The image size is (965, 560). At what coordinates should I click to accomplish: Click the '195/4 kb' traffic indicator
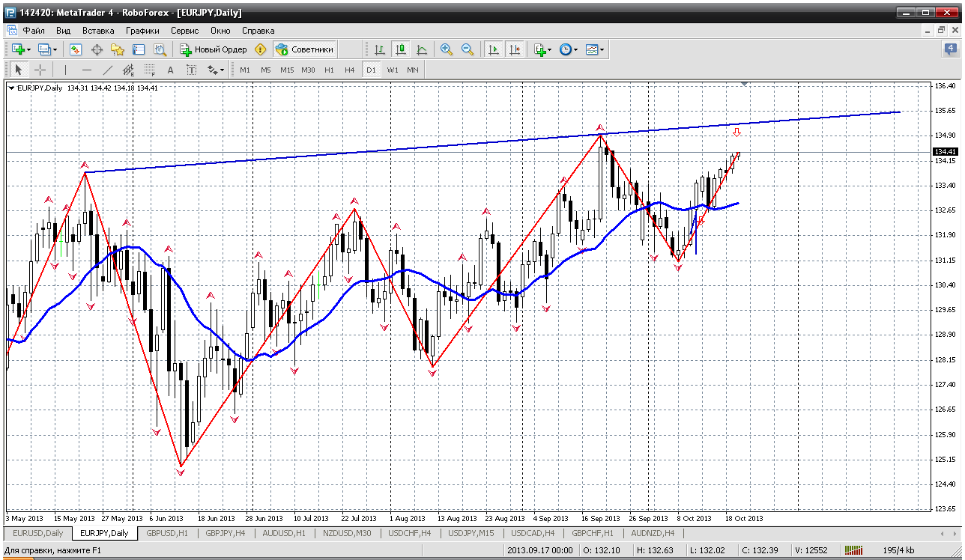[899, 551]
